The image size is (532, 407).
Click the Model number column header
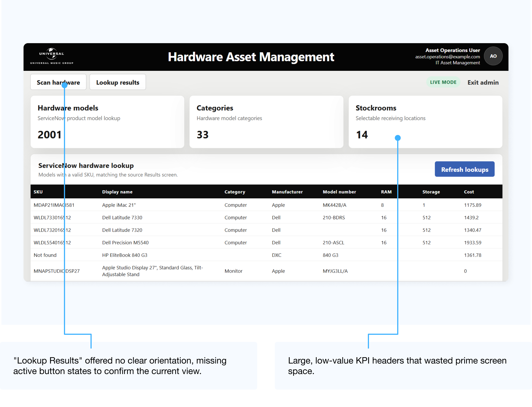click(339, 192)
